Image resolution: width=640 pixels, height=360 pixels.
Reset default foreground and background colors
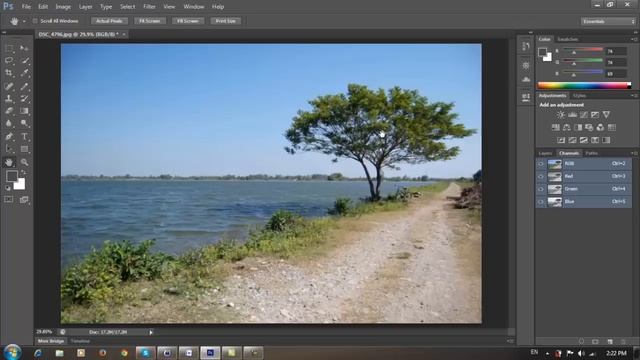tap(8, 188)
